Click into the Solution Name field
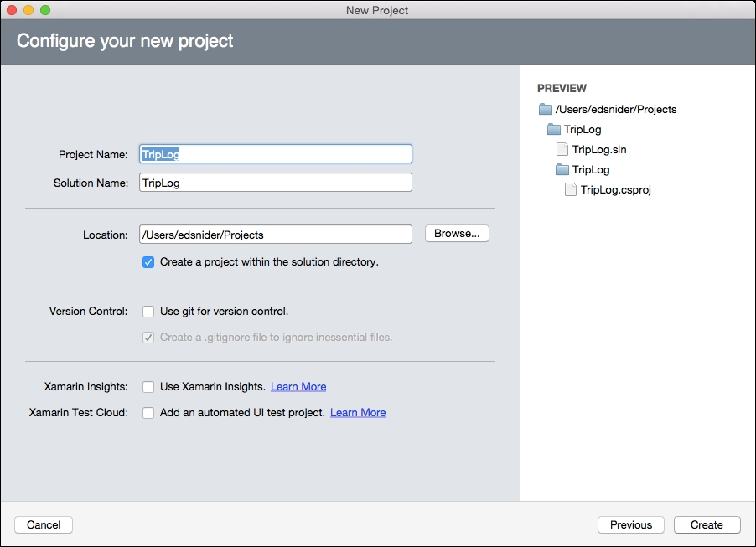The image size is (756, 547). pyautogui.click(x=275, y=183)
